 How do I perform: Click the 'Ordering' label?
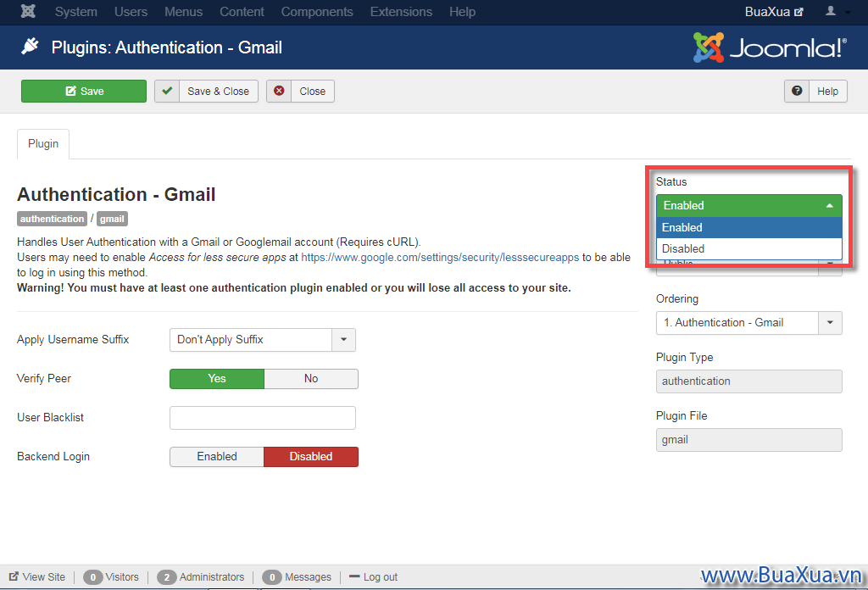tap(677, 299)
